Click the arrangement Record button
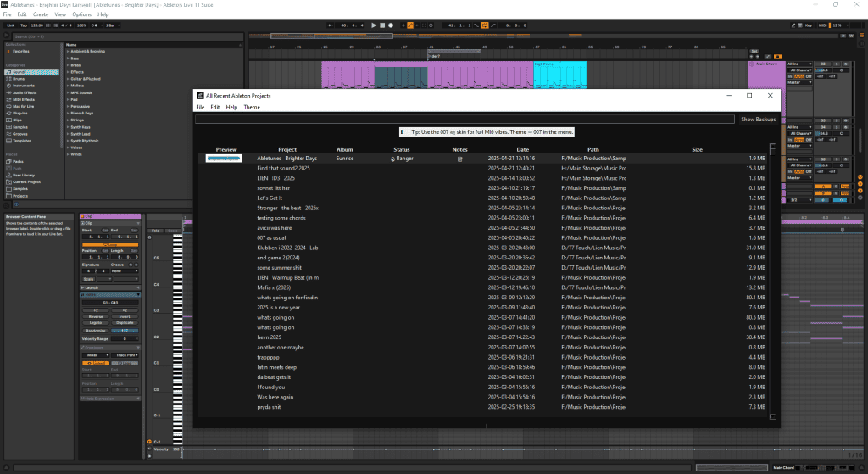The image size is (868, 474). [392, 25]
